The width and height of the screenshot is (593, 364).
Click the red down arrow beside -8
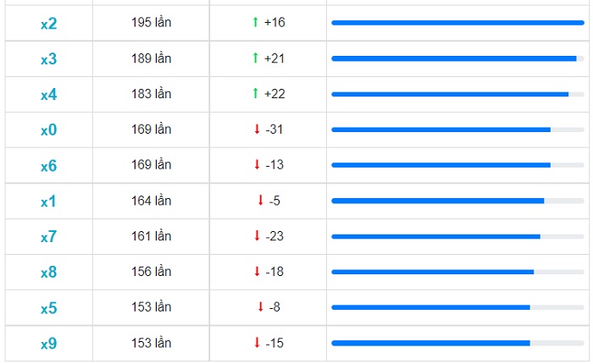click(x=260, y=307)
